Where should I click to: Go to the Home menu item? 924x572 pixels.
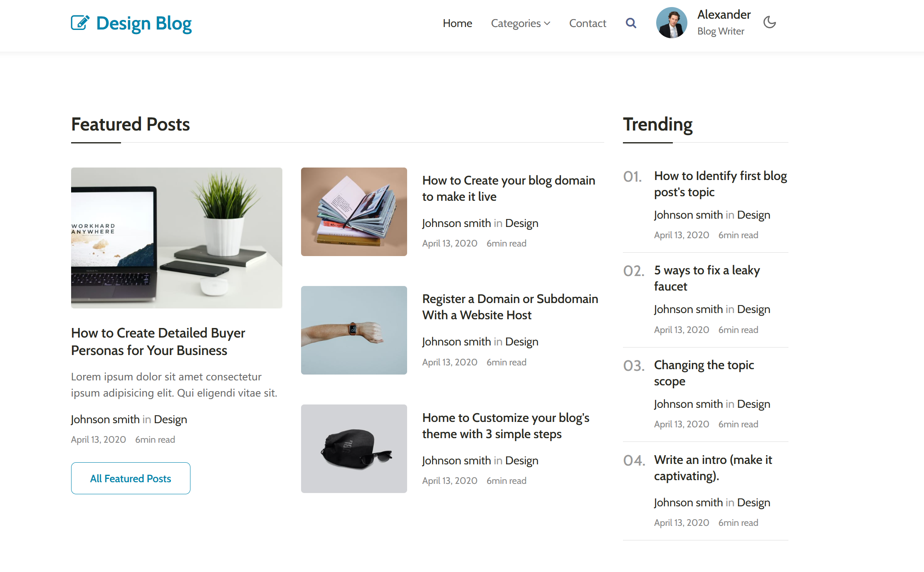coord(457,23)
